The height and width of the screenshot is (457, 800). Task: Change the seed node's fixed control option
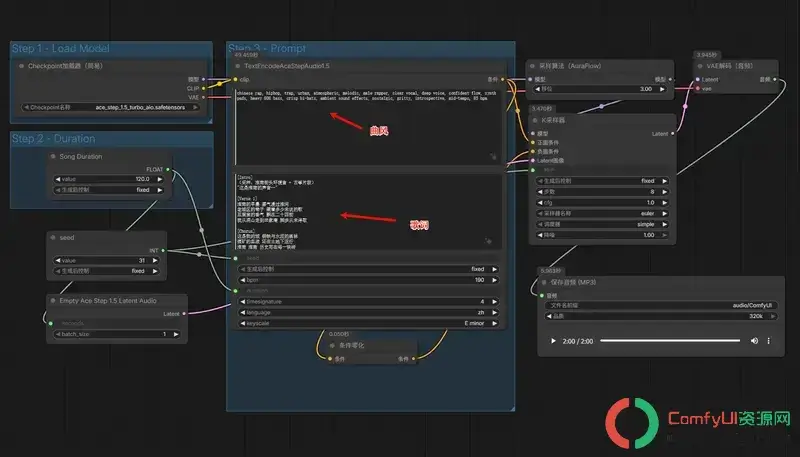click(x=106, y=271)
